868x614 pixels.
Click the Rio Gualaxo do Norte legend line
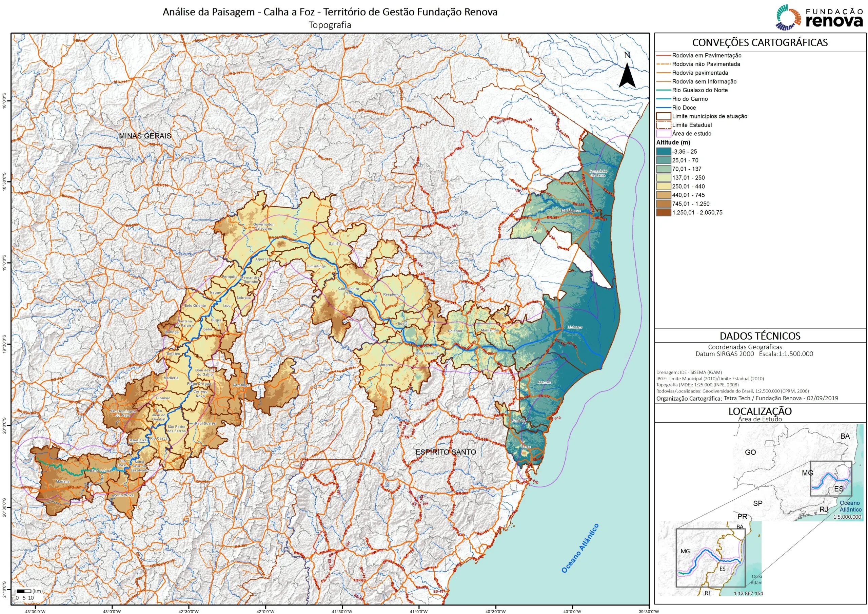click(x=664, y=91)
